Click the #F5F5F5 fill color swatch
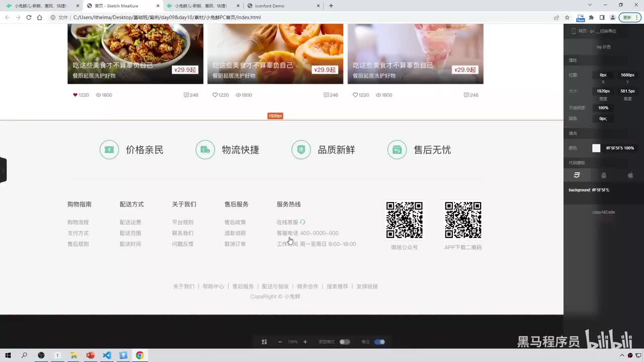644x362 pixels. [596, 148]
